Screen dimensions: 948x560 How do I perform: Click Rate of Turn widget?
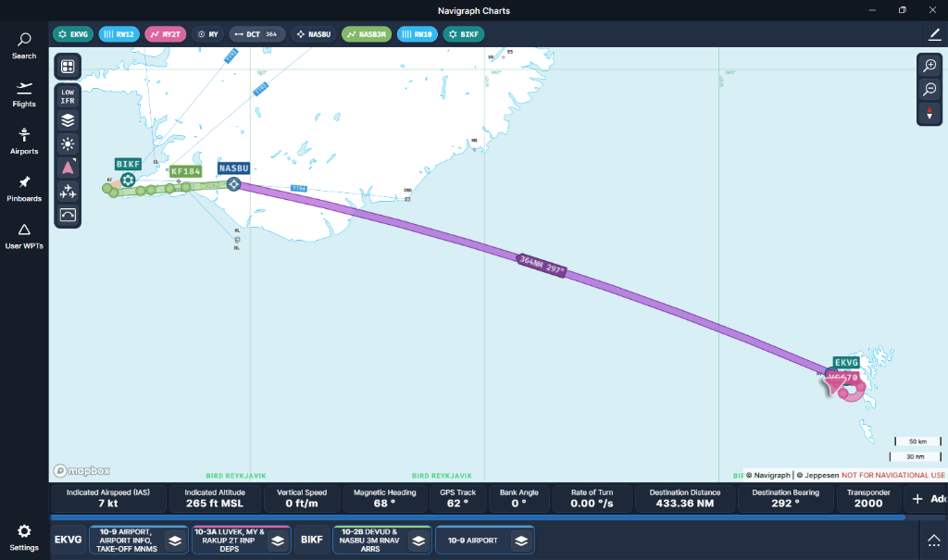coord(592,498)
